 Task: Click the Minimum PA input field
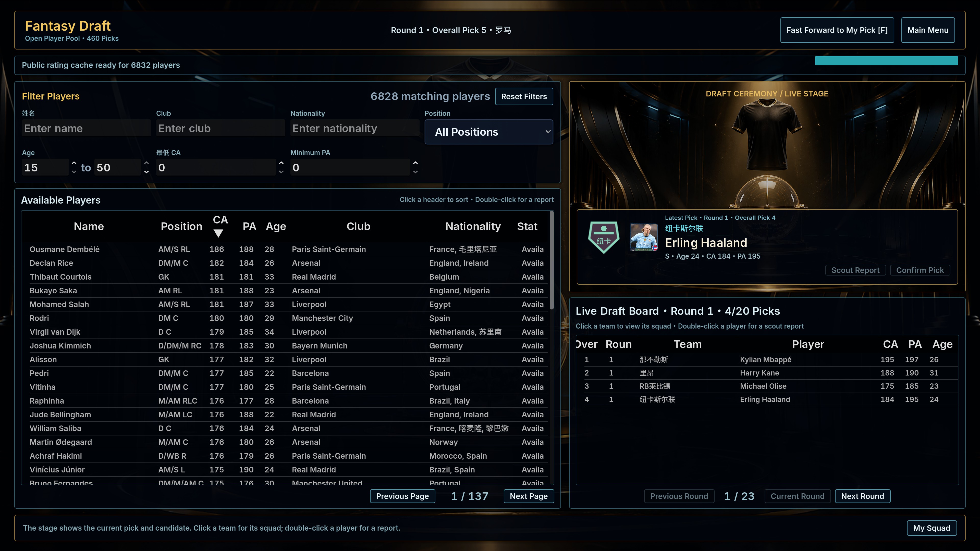350,167
